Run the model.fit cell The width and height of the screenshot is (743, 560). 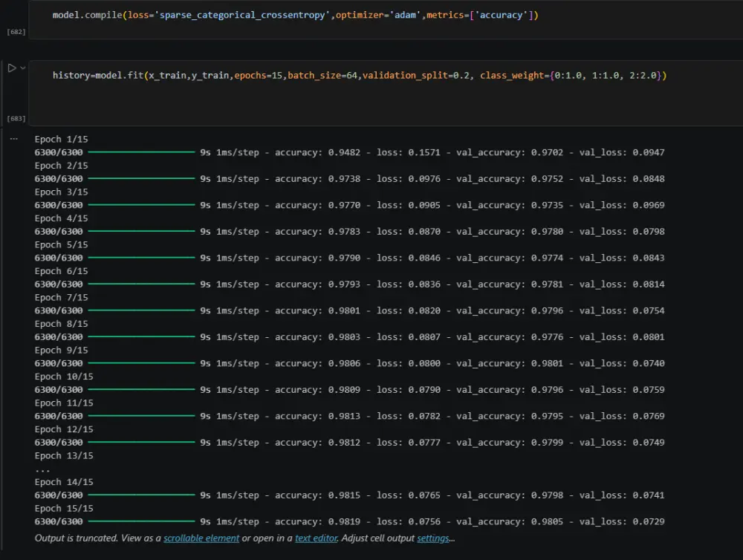point(12,68)
